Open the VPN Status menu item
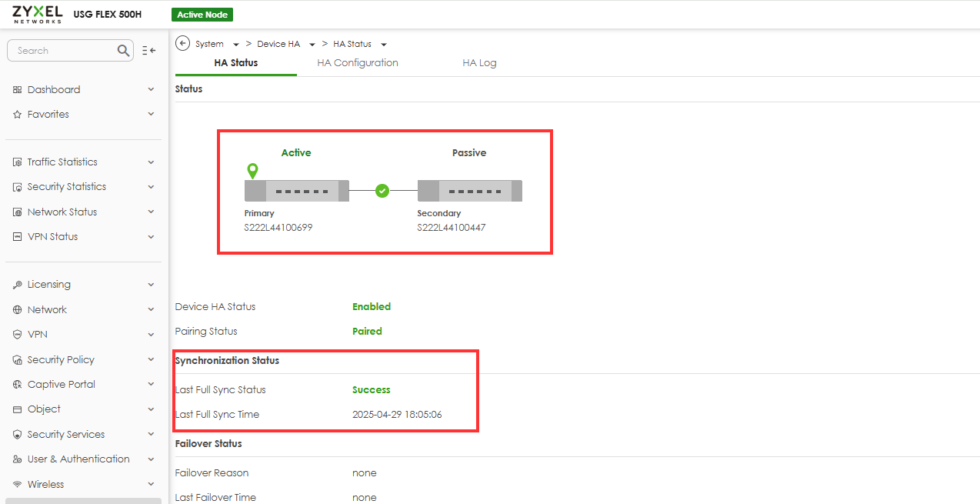Image resolution: width=980 pixels, height=504 pixels. 52,236
